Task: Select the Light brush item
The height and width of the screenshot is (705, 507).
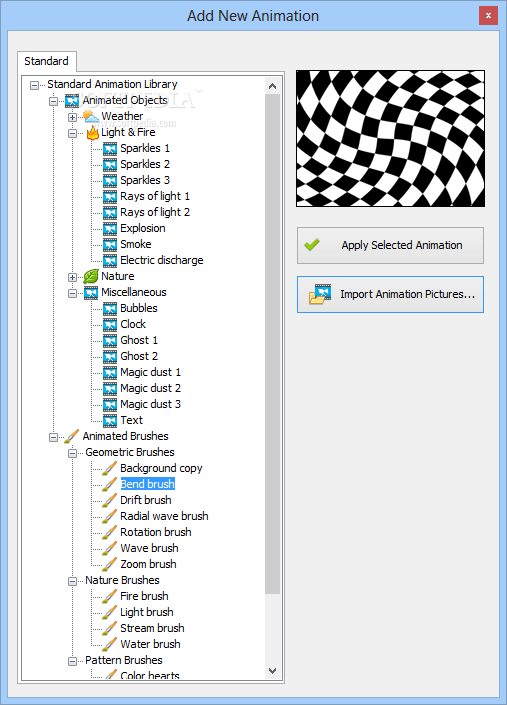Action: 147,612
